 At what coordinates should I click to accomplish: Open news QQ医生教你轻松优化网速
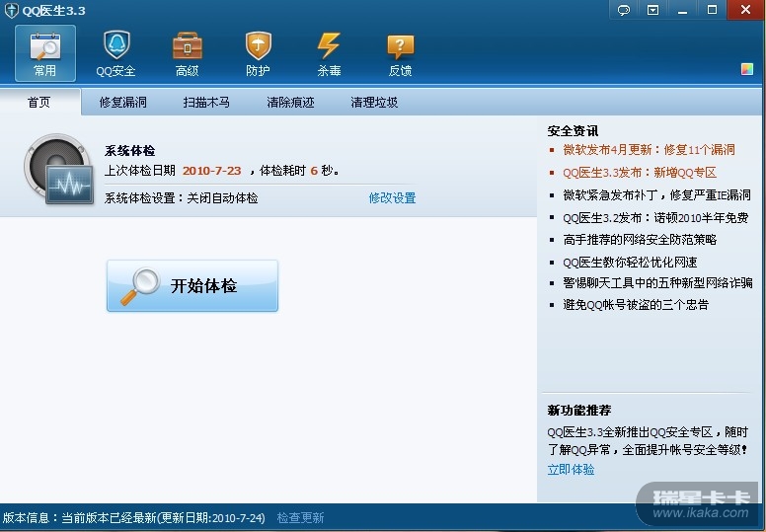pos(630,263)
